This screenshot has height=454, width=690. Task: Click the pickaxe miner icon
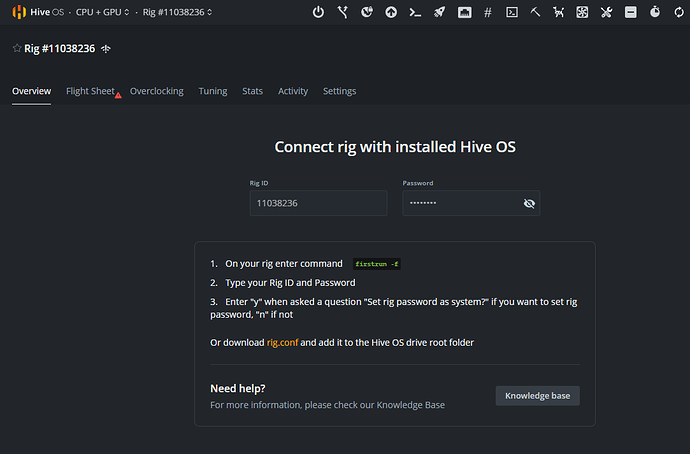tap(535, 12)
